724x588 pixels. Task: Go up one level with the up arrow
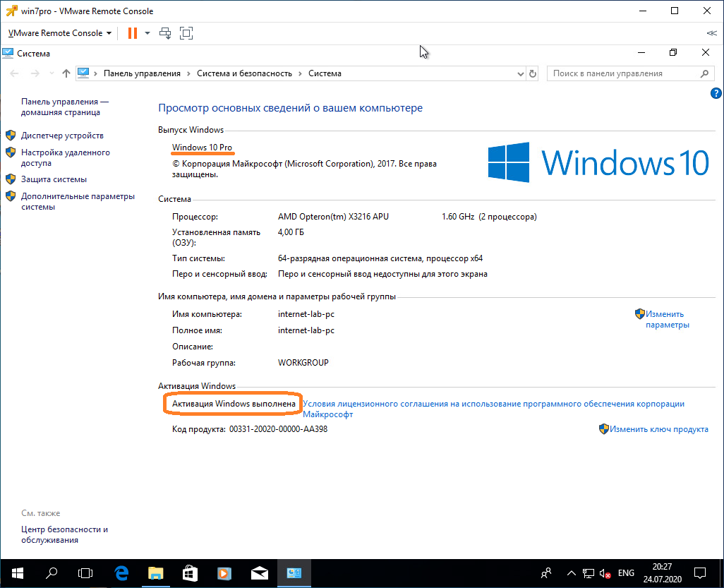click(66, 73)
